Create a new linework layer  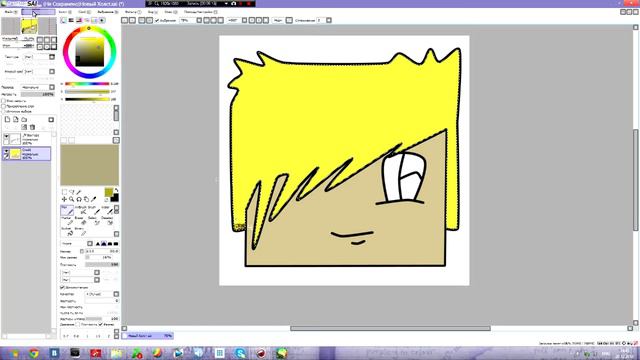click(16, 120)
